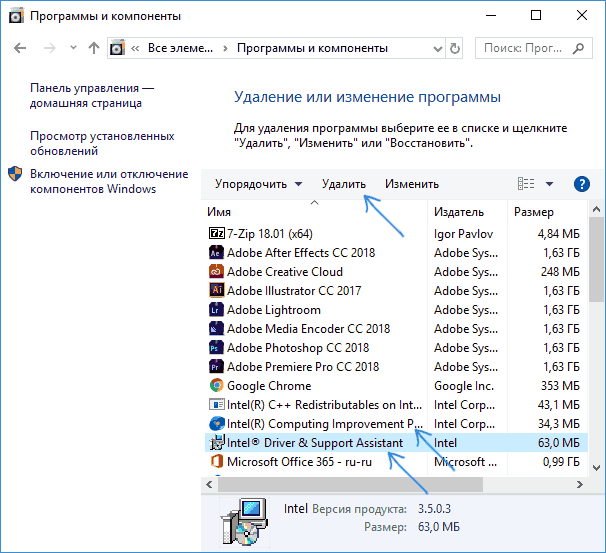Screen dimensions: 606x553
Task: Select Adobe Lightroom entry
Action: click(x=274, y=310)
